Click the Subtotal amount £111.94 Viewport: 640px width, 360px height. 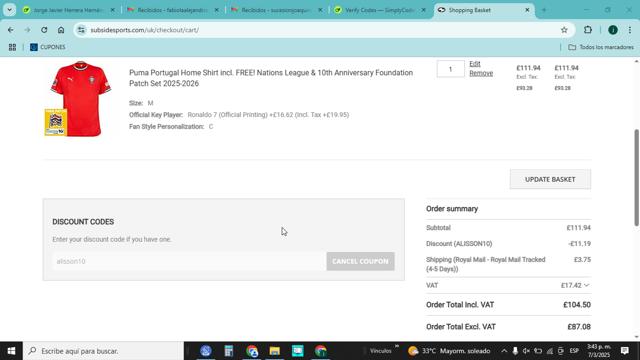(578, 228)
